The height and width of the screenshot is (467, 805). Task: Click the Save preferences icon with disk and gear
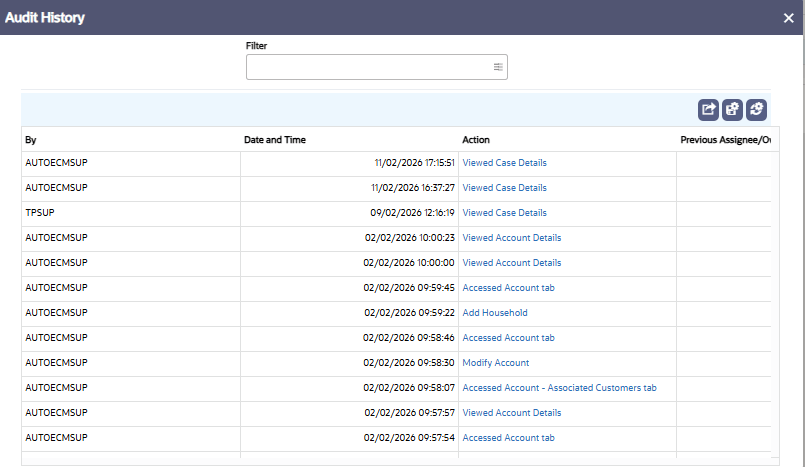coord(732,110)
